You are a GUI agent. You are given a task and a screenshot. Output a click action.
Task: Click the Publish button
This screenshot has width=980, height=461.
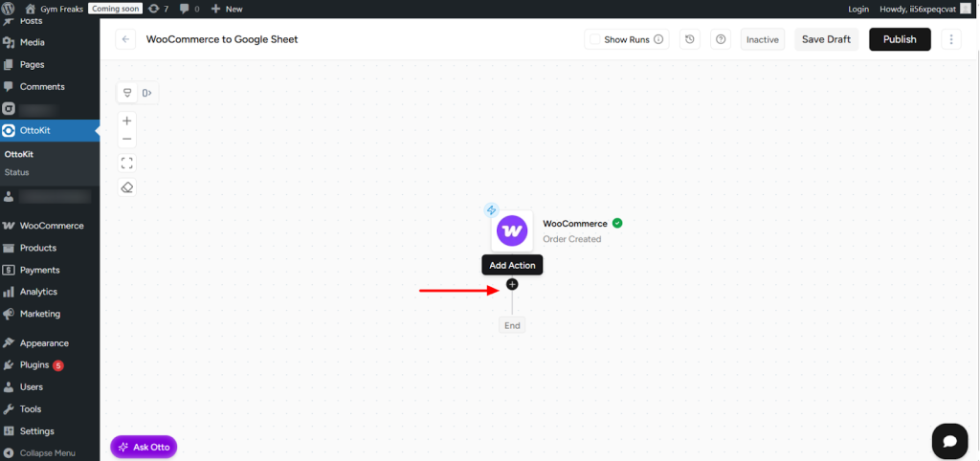click(900, 39)
